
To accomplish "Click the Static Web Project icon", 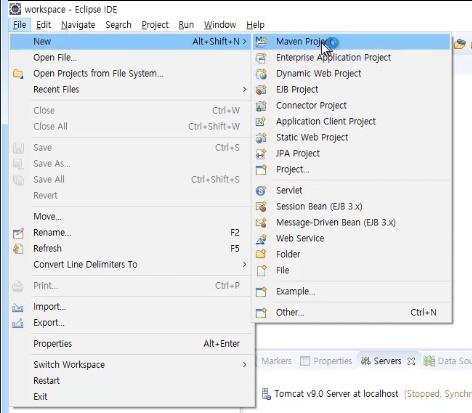I will (261, 138).
